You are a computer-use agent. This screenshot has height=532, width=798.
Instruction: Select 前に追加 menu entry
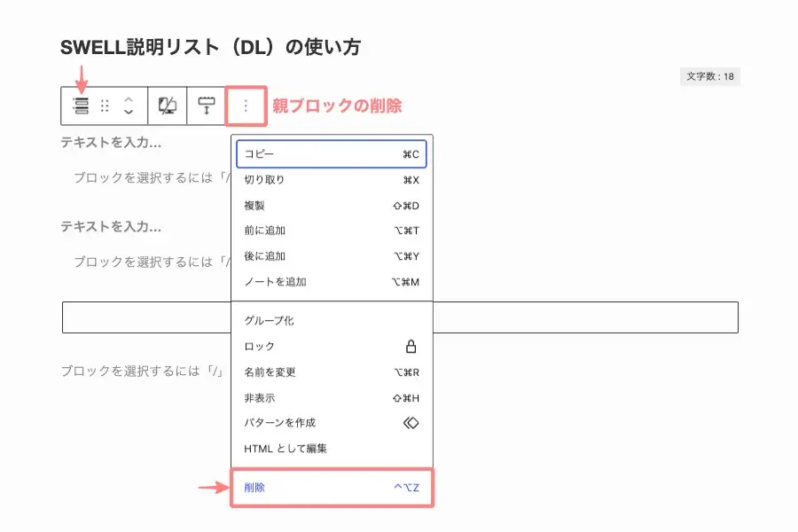[x=332, y=231]
